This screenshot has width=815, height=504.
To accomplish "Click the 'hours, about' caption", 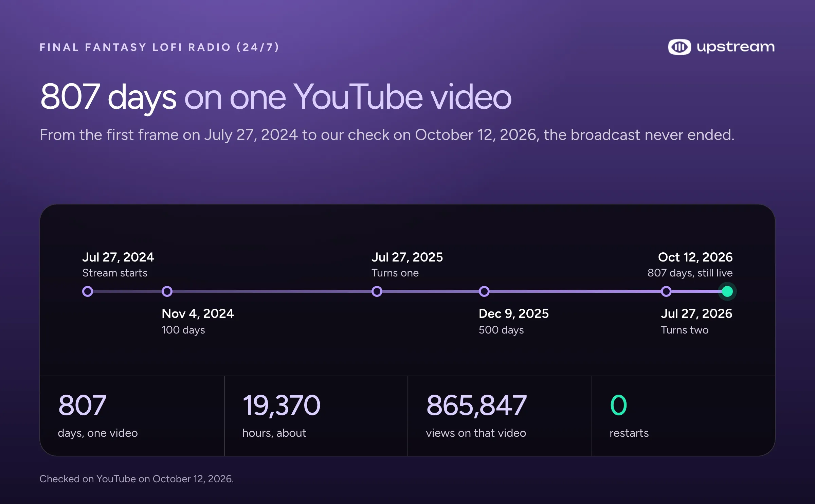I will pyautogui.click(x=274, y=433).
